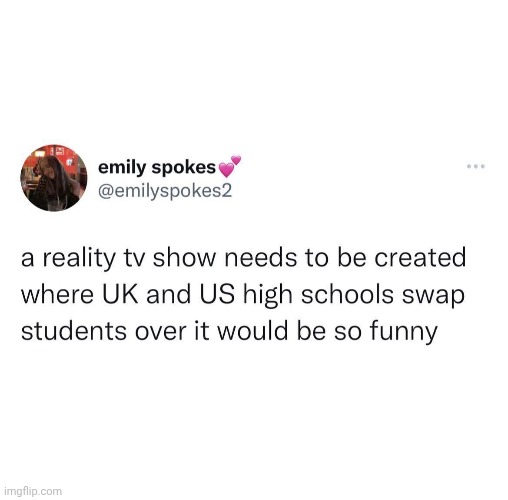Image resolution: width=508 pixels, height=500 pixels.
Task: Click the word 'high' in the tweet
Action: tap(268, 297)
